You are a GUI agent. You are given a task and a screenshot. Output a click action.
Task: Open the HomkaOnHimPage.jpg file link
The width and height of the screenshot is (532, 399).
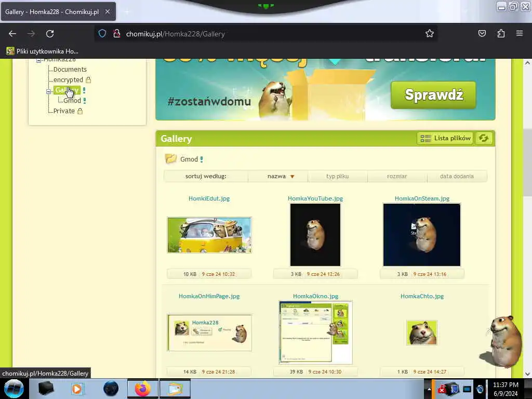(209, 296)
